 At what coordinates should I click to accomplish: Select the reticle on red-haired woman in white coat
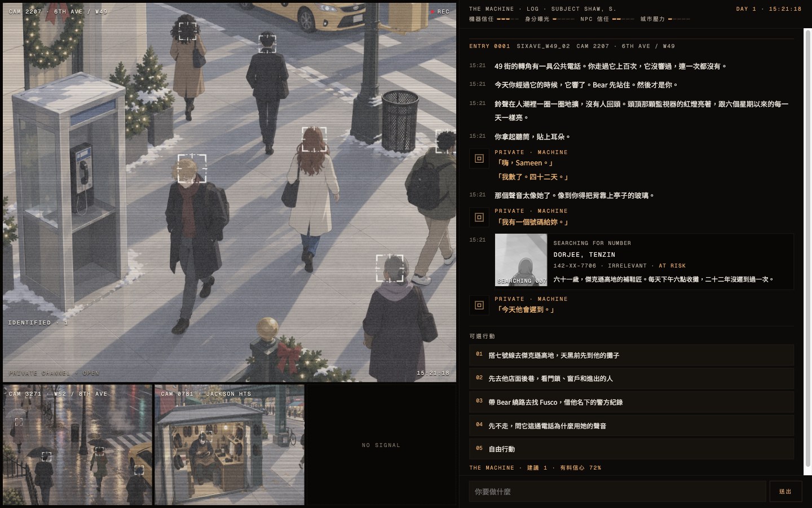[x=314, y=139]
